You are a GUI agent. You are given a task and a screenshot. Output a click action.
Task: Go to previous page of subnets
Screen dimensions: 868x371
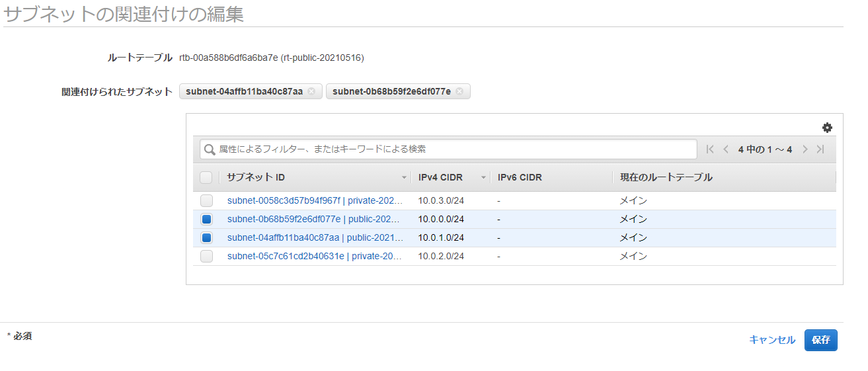coord(726,149)
